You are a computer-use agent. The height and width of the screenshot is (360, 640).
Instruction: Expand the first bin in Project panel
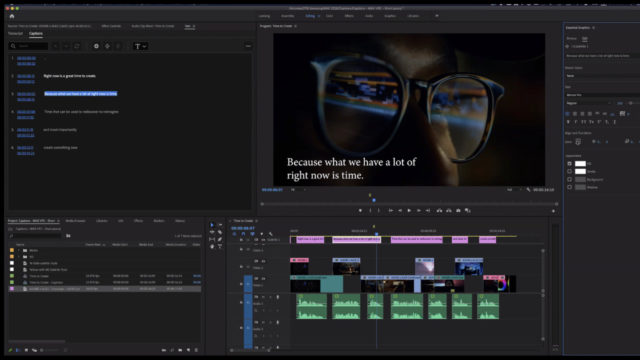tap(19, 250)
